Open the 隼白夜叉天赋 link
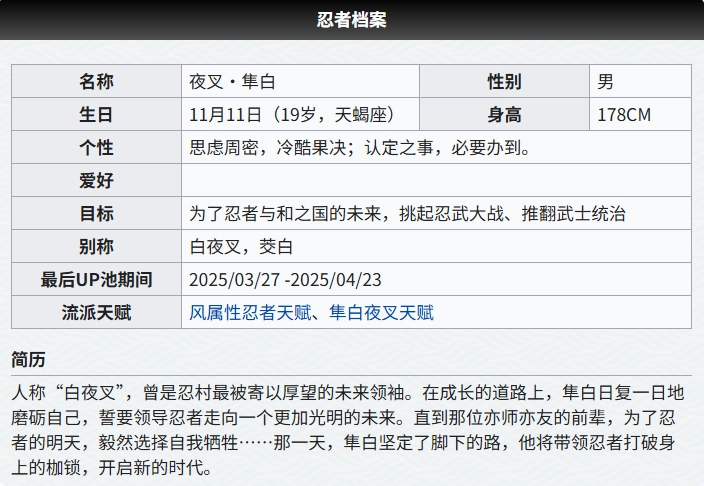The width and height of the screenshot is (704, 486). tap(381, 313)
